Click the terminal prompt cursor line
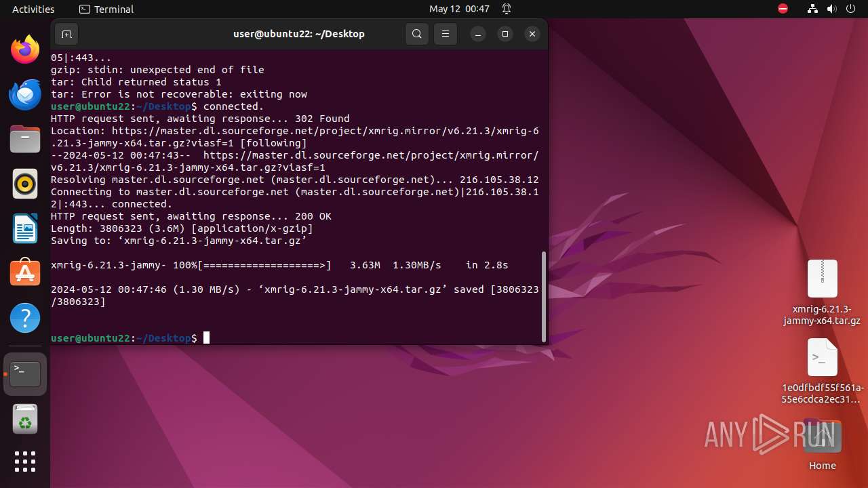The width and height of the screenshot is (868, 488). (x=130, y=338)
